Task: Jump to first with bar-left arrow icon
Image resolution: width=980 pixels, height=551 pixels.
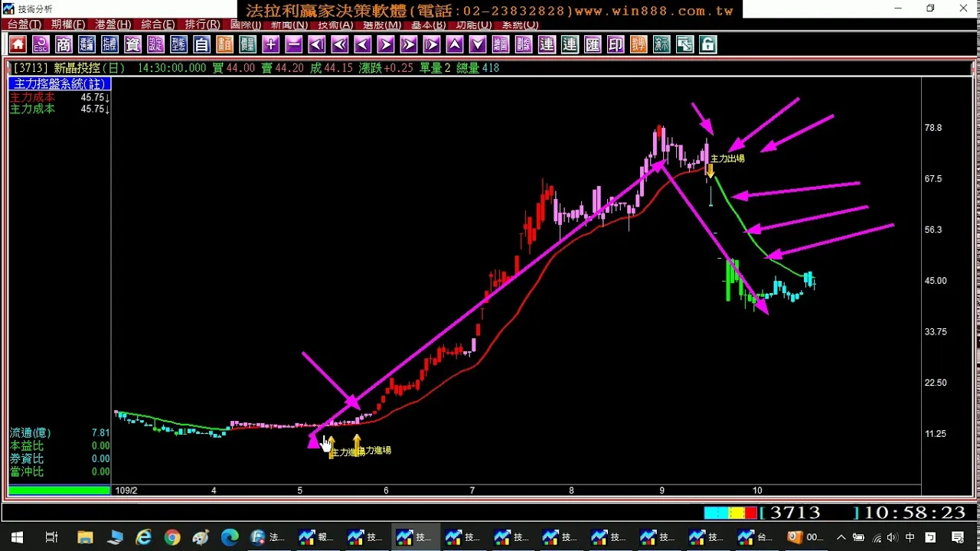Action: coord(317,44)
